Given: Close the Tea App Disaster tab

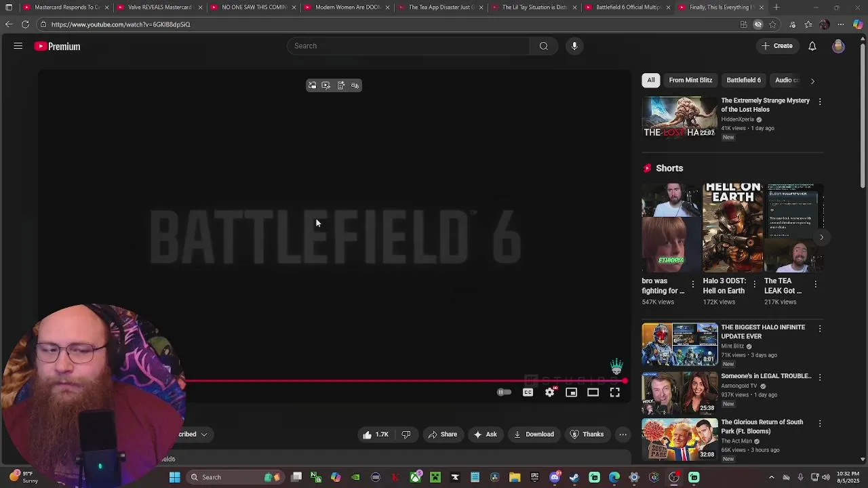Looking at the screenshot, I should click(481, 7).
